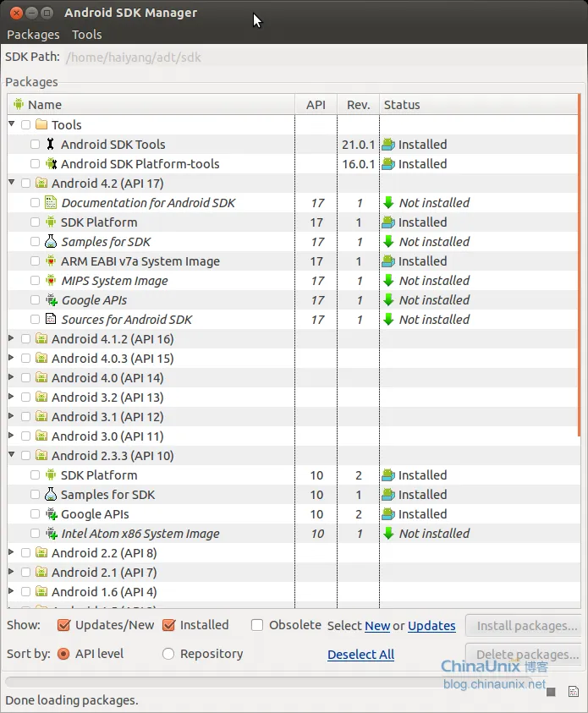The width and height of the screenshot is (588, 713).
Task: Click the API 10 Samples for SDK flask icon
Action: 51,494
